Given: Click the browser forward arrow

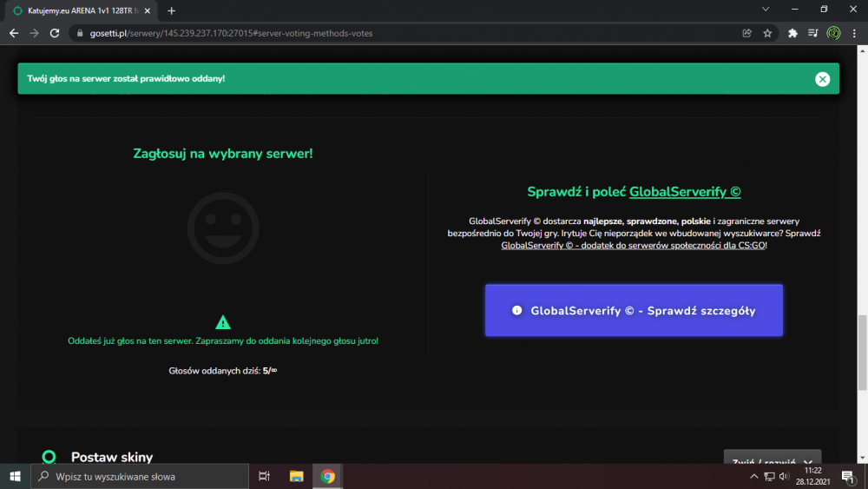Looking at the screenshot, I should click(x=35, y=33).
